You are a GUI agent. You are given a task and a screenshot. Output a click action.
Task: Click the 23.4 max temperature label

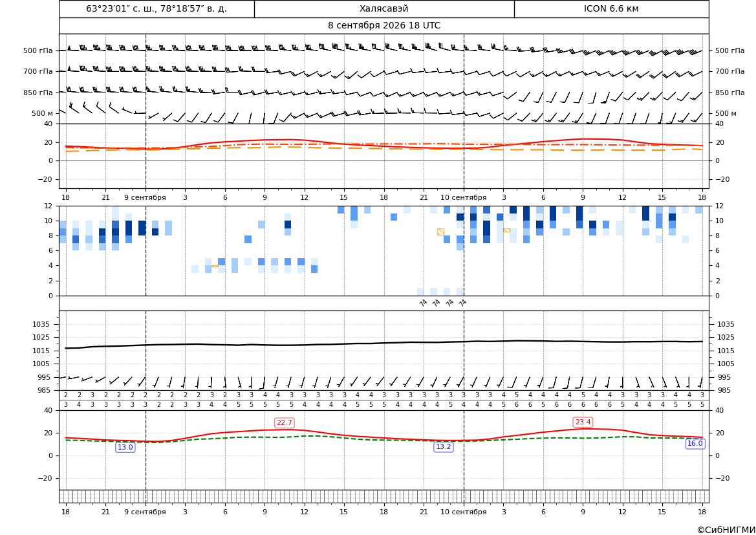(x=583, y=422)
